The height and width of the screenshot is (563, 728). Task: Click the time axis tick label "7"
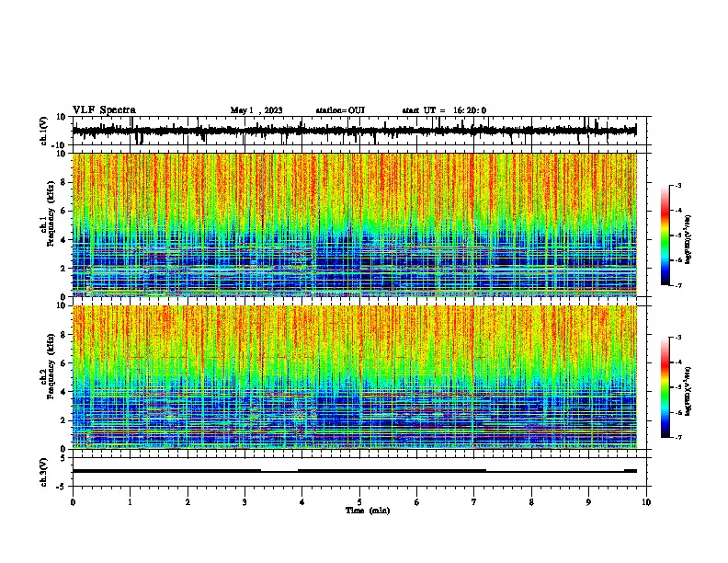474,502
